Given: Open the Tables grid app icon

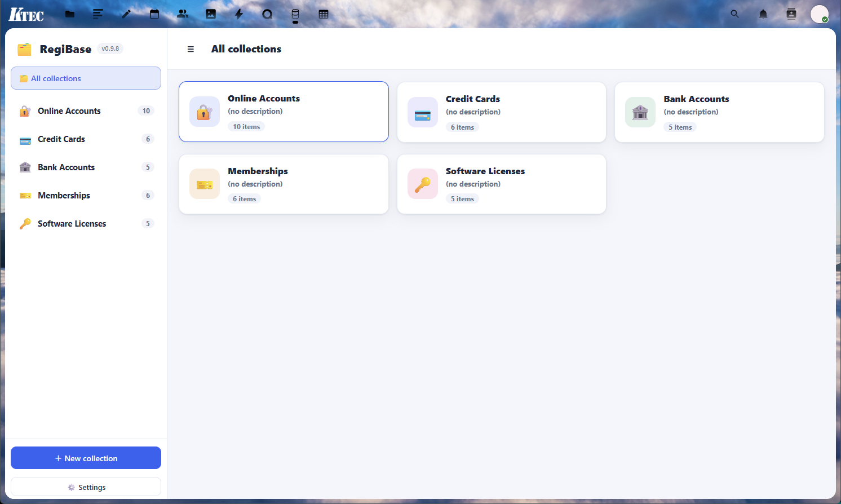Looking at the screenshot, I should [324, 14].
